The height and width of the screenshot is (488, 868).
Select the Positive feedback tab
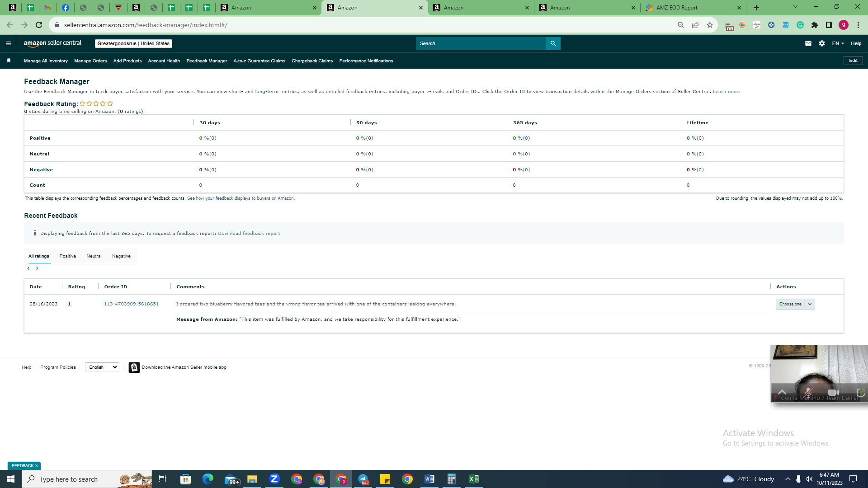pyautogui.click(x=68, y=256)
